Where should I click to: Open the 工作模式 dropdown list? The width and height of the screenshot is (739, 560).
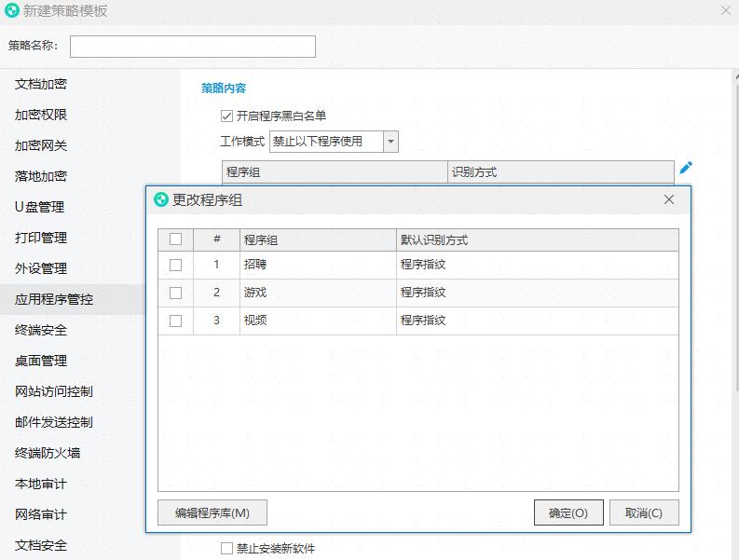390,142
